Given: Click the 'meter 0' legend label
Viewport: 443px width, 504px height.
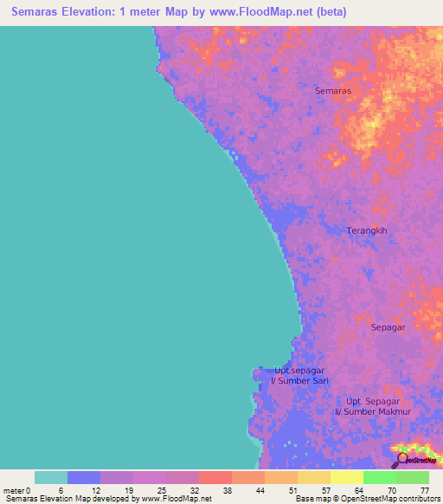Looking at the screenshot, I should coord(17,491).
